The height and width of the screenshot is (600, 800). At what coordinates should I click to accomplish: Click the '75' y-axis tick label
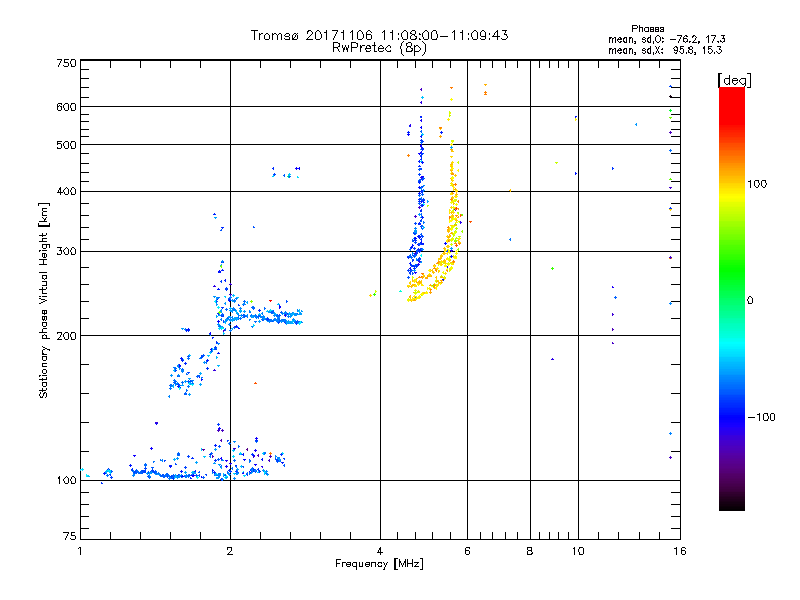pyautogui.click(x=70, y=536)
